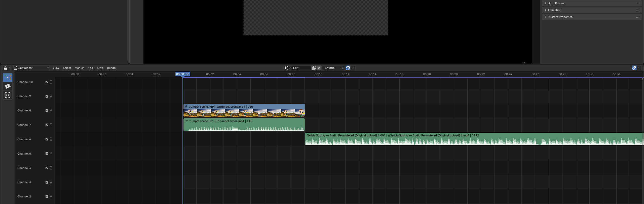644x204 pixels.
Task: Click lock icon for Channel 6
Action: click(x=51, y=139)
